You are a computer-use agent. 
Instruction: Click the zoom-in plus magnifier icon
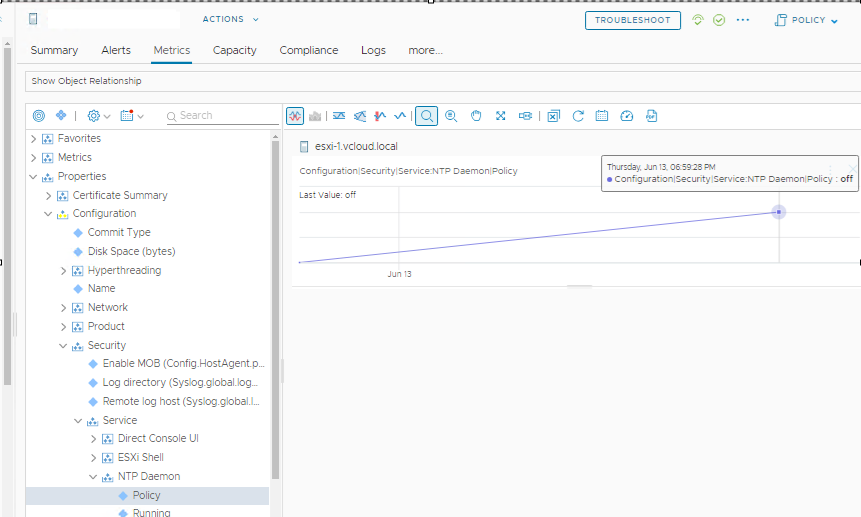coord(451,116)
